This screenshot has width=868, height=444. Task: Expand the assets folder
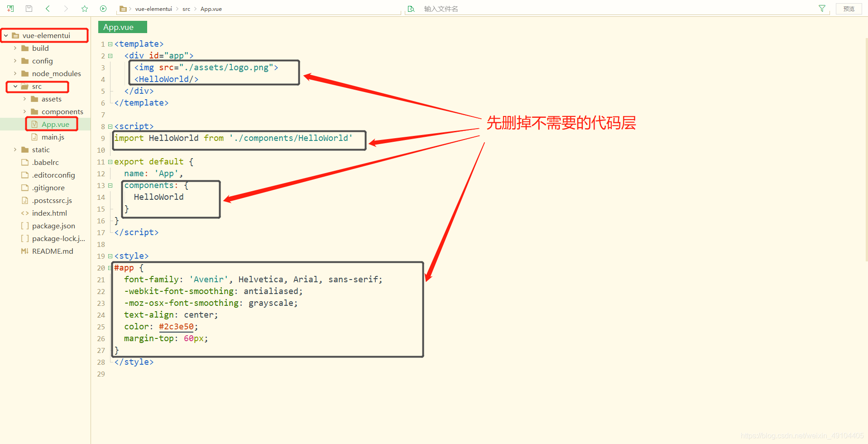[24, 99]
